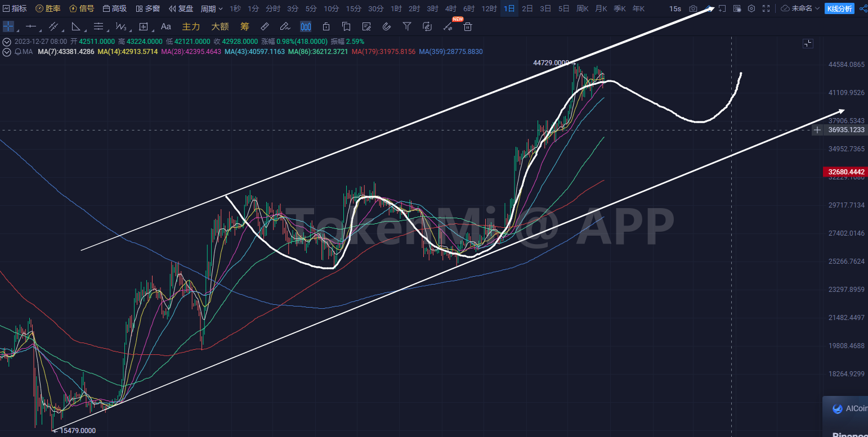Click the K线分析 button
Image resolution: width=868 pixels, height=437 pixels.
839,8
